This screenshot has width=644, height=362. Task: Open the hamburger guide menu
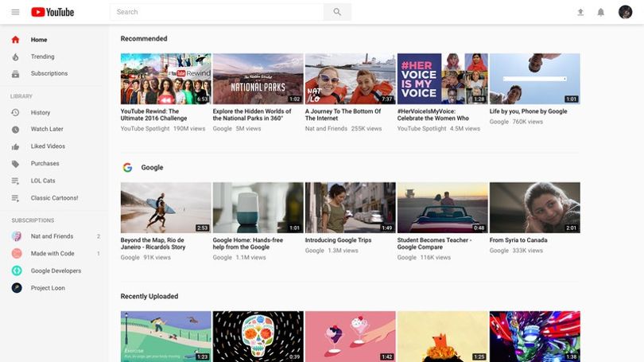[x=15, y=12]
